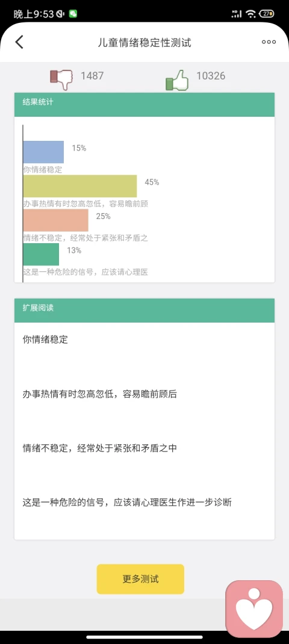
Task: Tap the 10326 likes count
Action: [x=211, y=76]
